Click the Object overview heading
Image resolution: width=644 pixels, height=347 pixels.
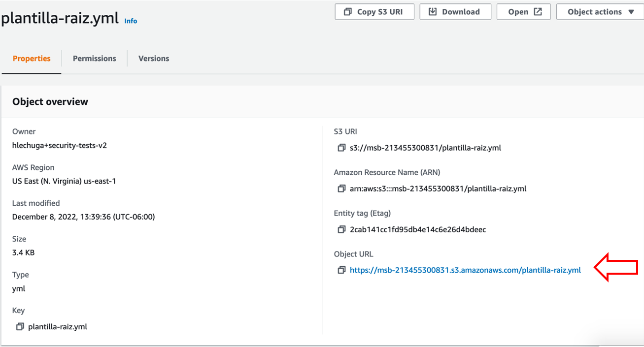point(50,102)
